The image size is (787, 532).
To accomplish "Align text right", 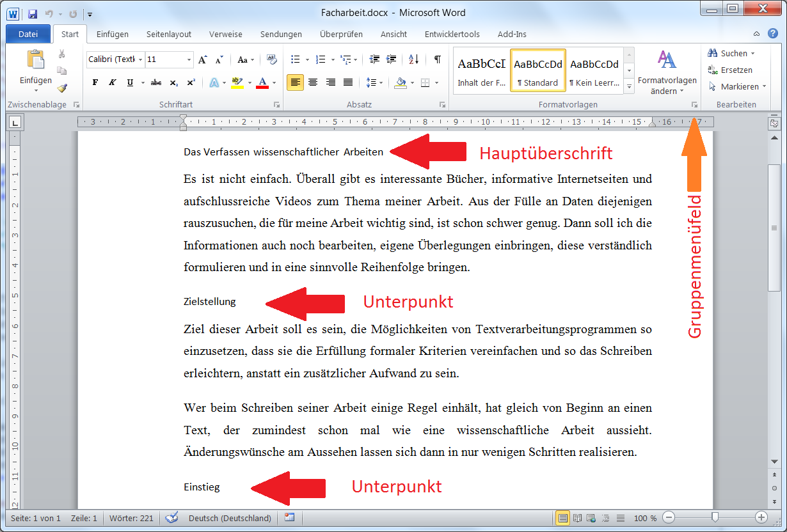I will tap(331, 82).
